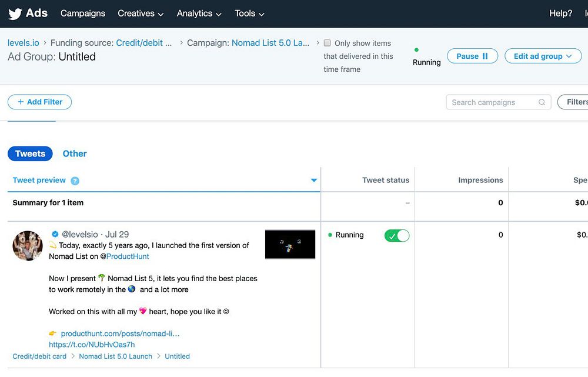588x377 pixels.
Task: Click the verified badge next to @levelsio
Action: coord(55,234)
